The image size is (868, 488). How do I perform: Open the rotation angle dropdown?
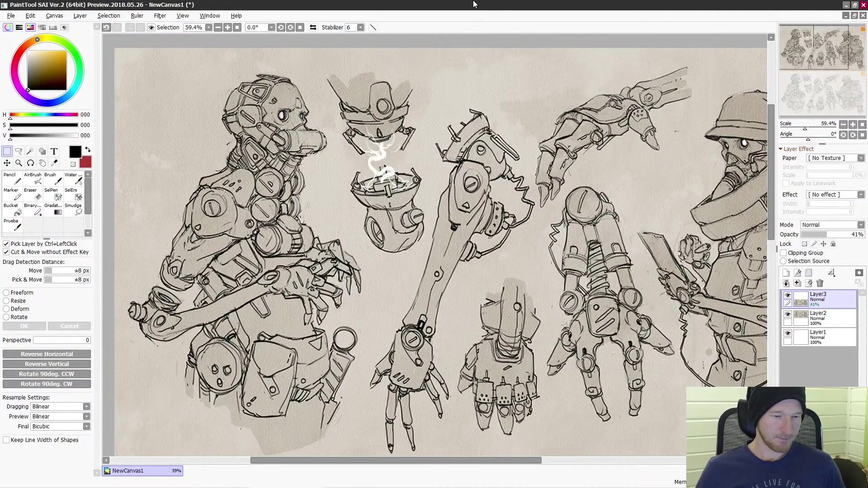(x=271, y=28)
